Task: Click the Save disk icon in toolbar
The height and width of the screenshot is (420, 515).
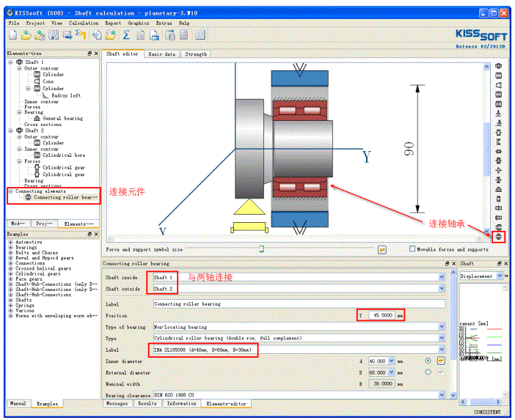Action: coord(54,34)
